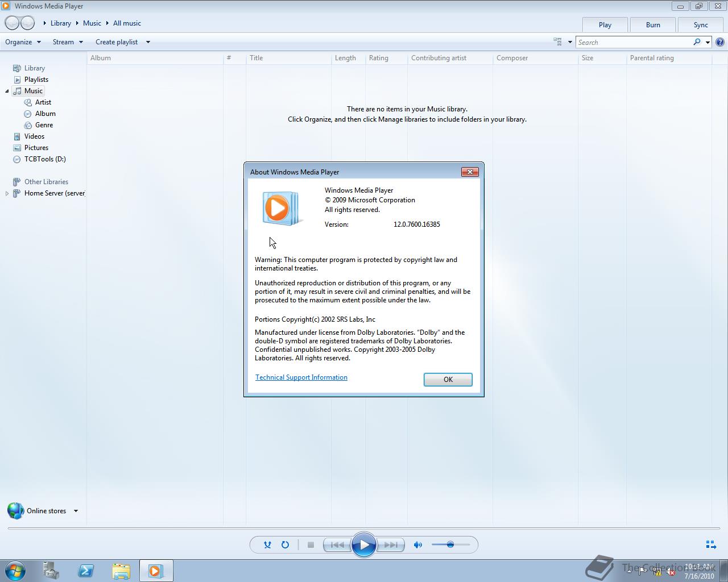Click Music in breadcrumb path
This screenshot has height=582, width=728.
(x=92, y=23)
